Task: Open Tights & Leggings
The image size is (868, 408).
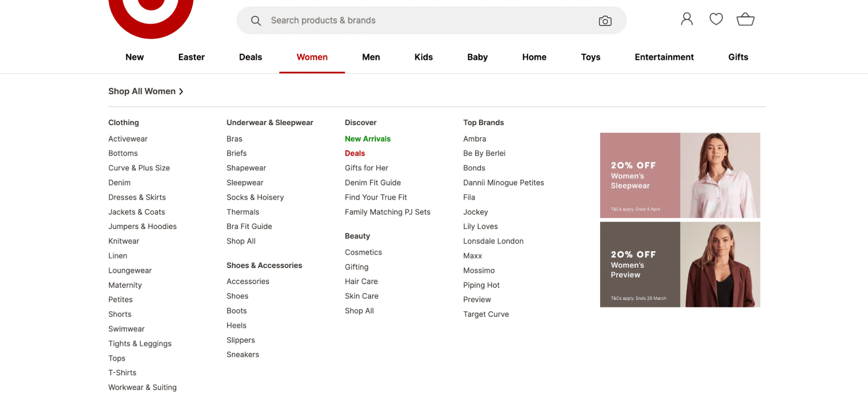Action: [140, 343]
